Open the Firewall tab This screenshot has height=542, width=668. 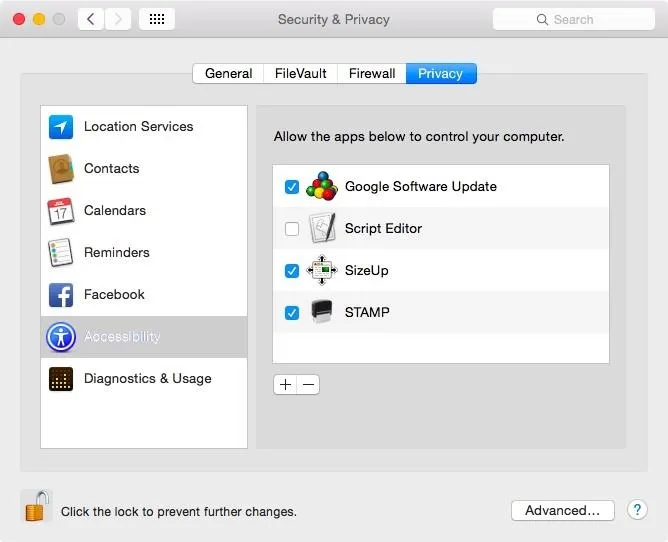pos(372,73)
